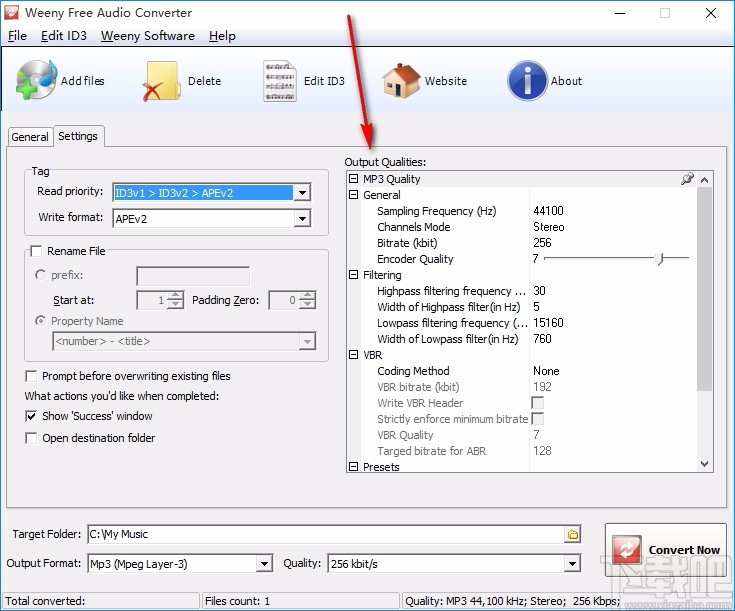Collapse the Filtering group
This screenshot has width=735, height=611.
pyautogui.click(x=353, y=275)
